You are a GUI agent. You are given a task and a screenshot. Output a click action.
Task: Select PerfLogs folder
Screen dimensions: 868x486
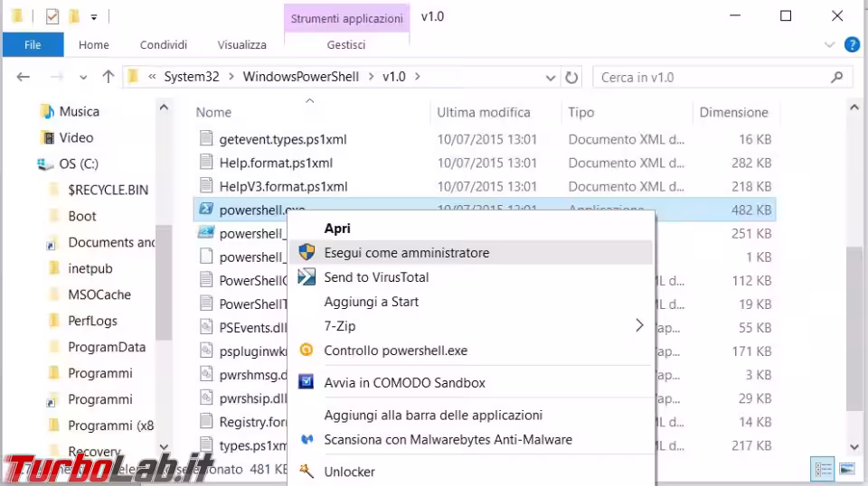92,321
